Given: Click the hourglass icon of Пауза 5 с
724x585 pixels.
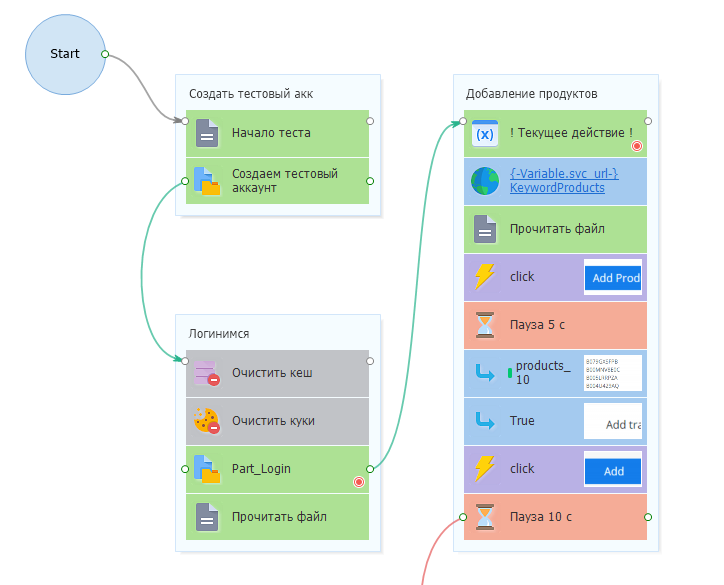Looking at the screenshot, I should 485,325.
